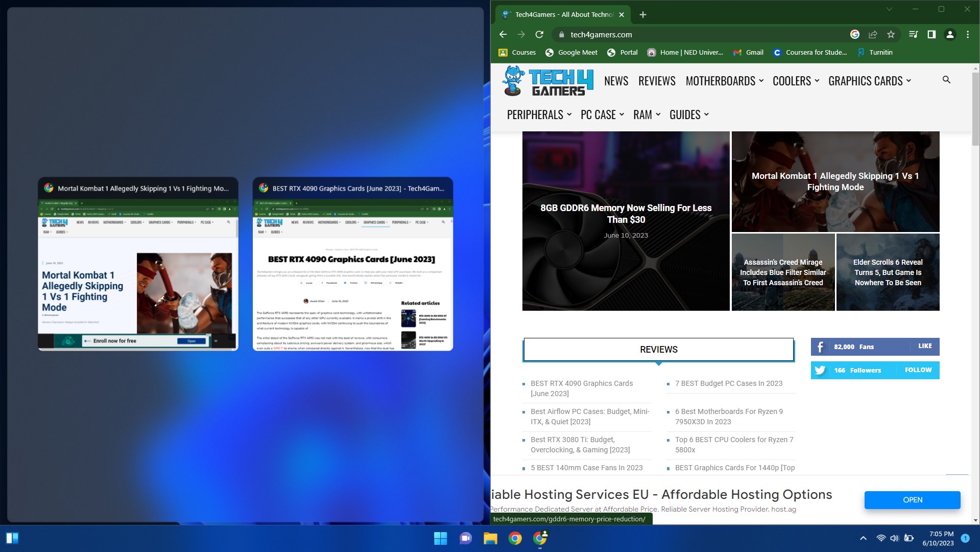This screenshot has width=980, height=552.
Task: Click the Facebook LIKE button
Action: 925,346
